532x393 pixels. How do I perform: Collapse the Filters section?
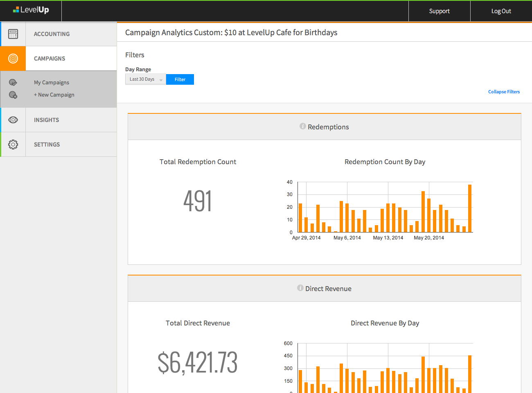(x=504, y=91)
